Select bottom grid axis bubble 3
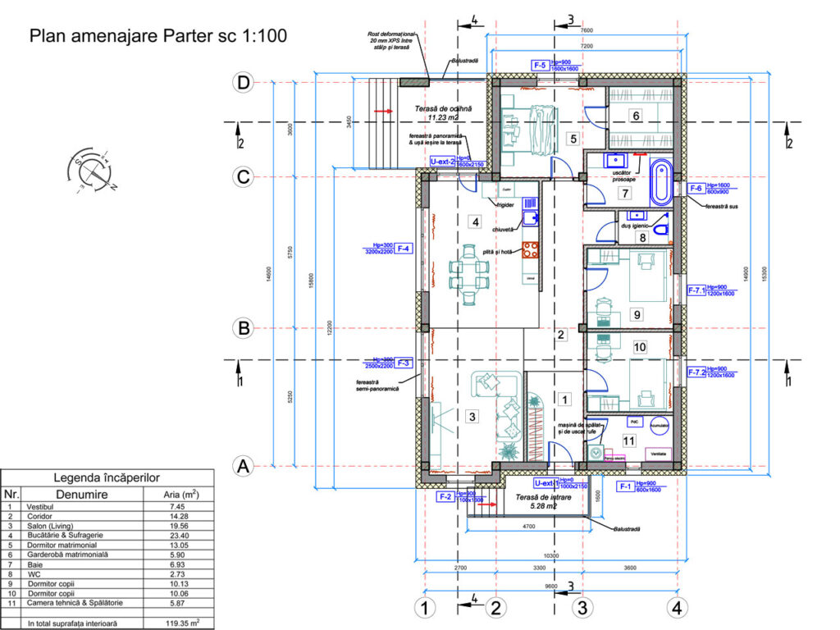The height and width of the screenshot is (630, 840). tap(582, 608)
